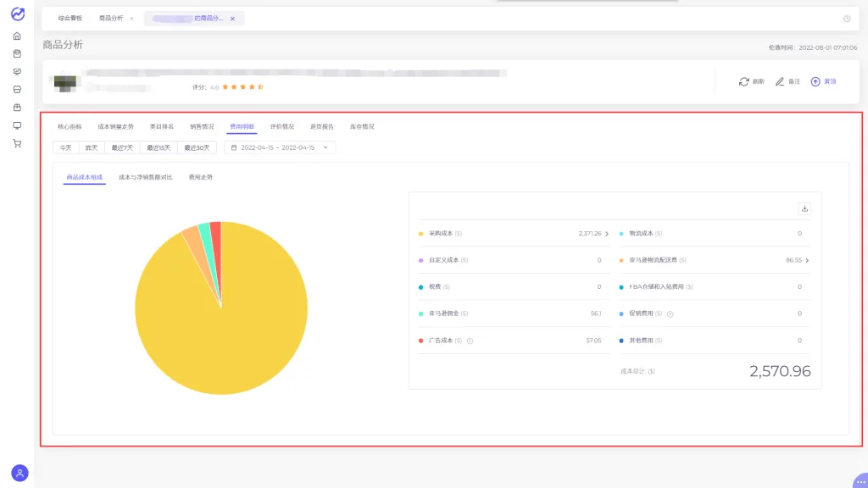Expand the date range dropdown arrow
Screen dimensions: 868x488
pos(325,147)
